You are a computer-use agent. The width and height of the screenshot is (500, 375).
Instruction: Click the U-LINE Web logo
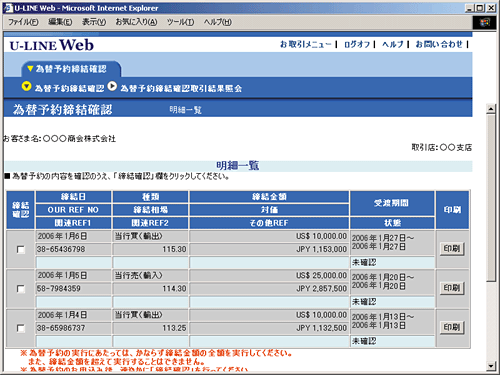point(52,45)
